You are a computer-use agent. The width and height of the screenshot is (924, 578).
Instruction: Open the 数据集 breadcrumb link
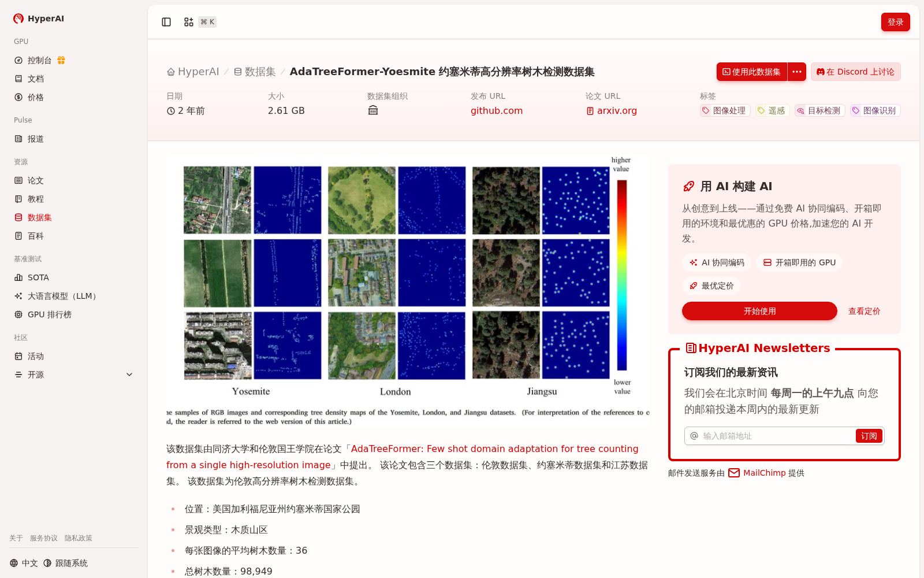[255, 72]
